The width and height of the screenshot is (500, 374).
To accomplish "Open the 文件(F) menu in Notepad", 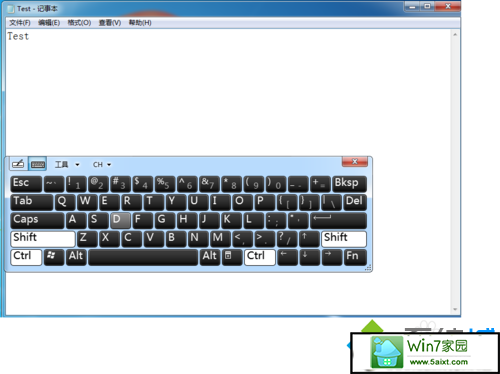I will 20,23.
